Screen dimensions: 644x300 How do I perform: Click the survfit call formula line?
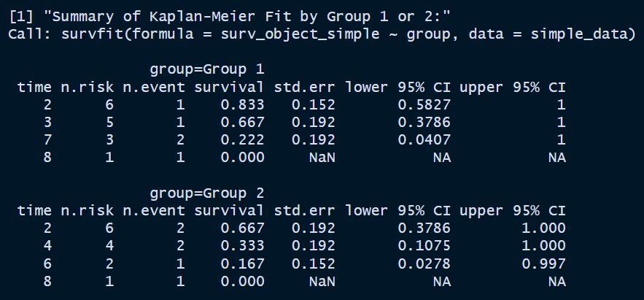(322, 34)
